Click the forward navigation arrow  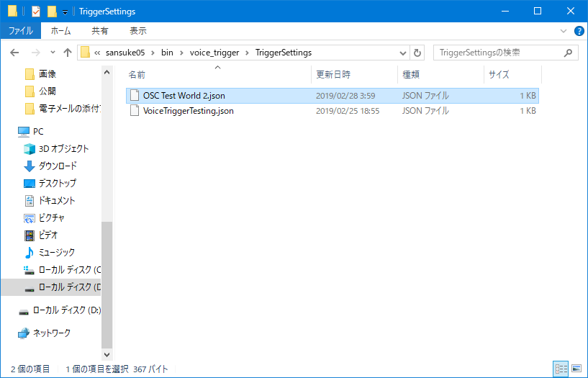(35, 53)
